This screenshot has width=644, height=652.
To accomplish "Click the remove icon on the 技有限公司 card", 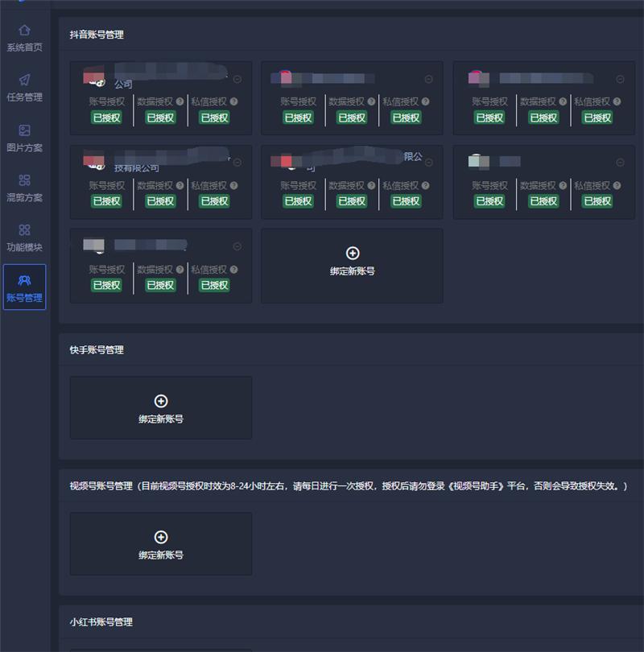I will 237,162.
